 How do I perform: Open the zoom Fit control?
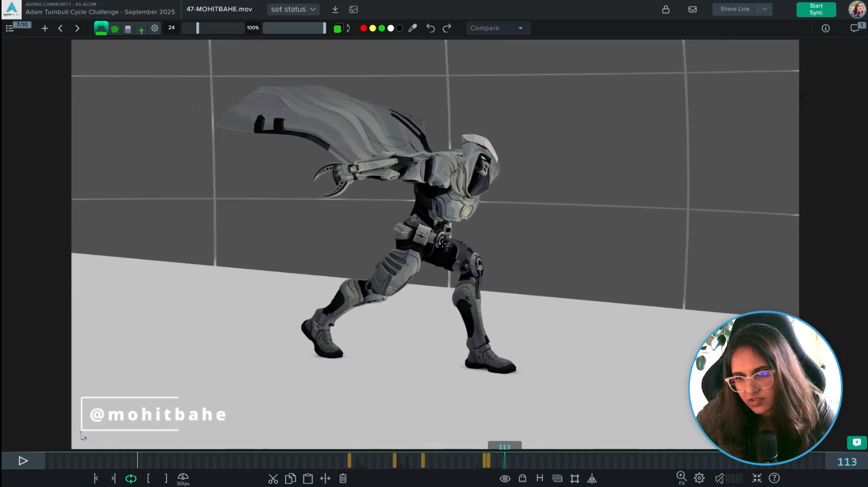click(x=681, y=477)
